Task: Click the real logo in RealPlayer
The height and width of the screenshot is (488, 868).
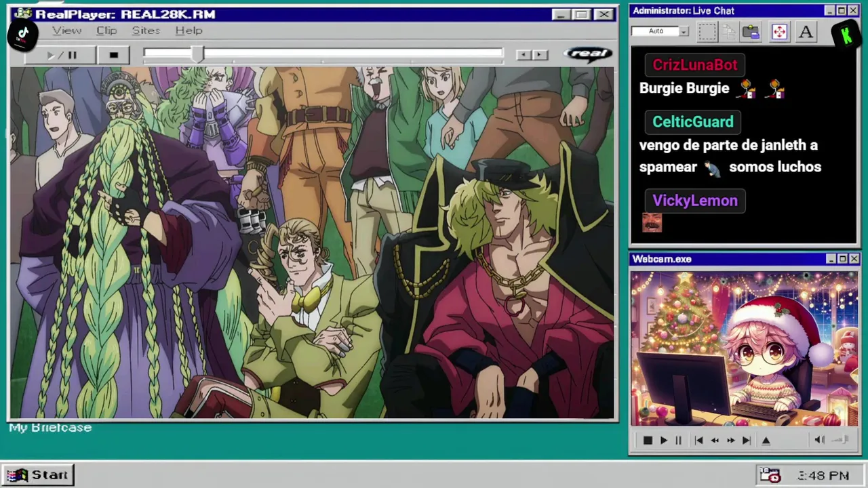Action: (588, 54)
